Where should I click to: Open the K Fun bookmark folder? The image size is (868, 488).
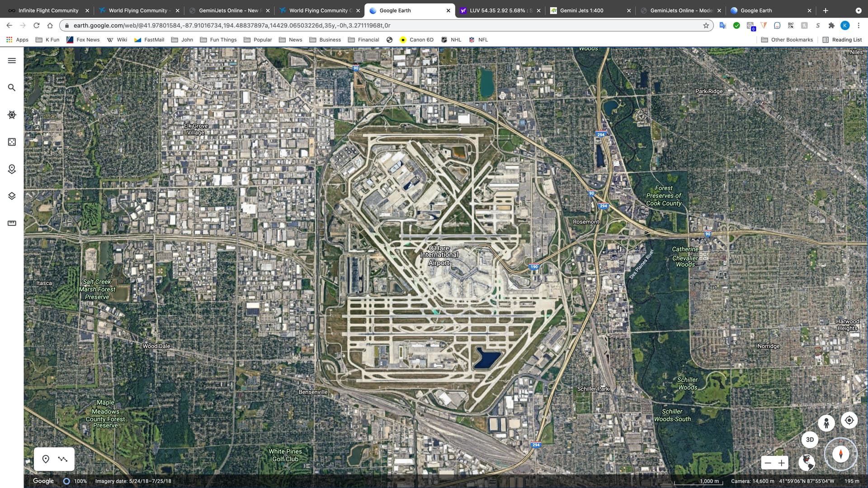click(x=47, y=40)
